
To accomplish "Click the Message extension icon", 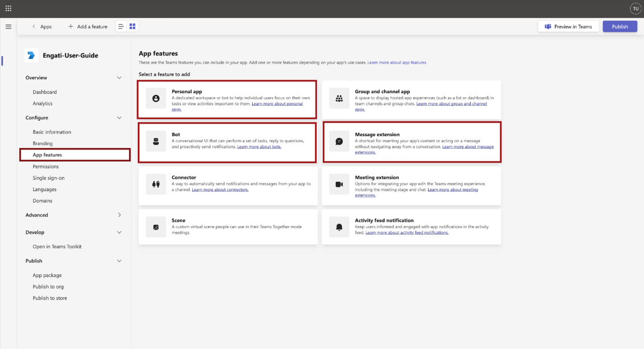I will (x=339, y=142).
